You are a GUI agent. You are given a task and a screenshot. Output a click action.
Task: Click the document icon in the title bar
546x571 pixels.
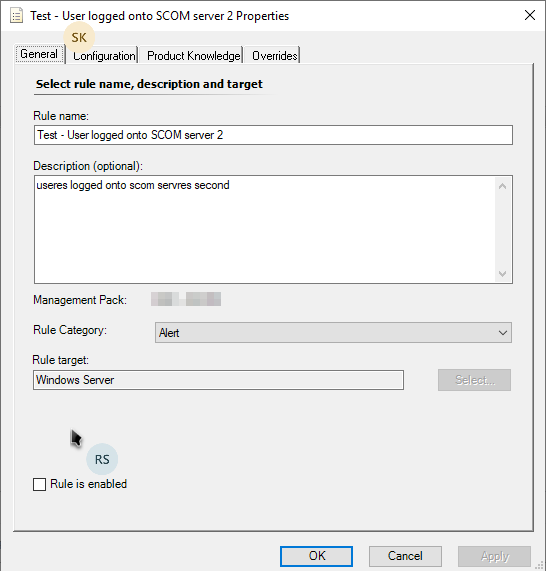click(16, 16)
